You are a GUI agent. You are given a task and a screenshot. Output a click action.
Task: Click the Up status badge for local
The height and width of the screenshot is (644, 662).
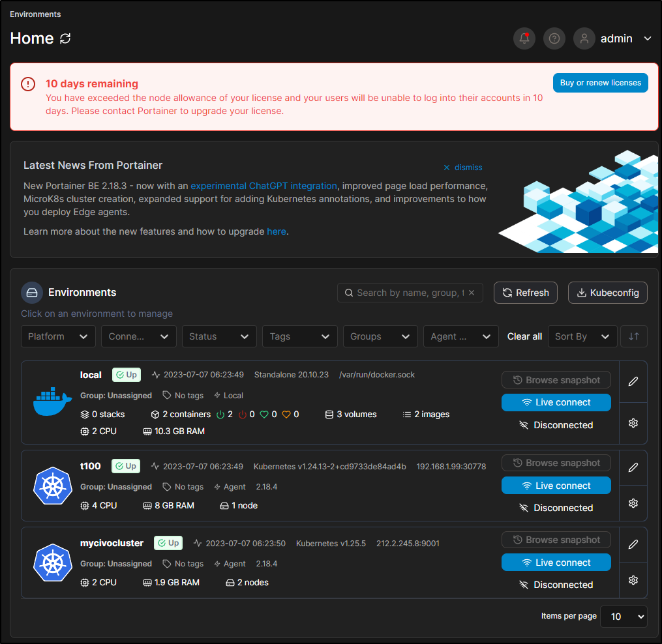coord(127,375)
